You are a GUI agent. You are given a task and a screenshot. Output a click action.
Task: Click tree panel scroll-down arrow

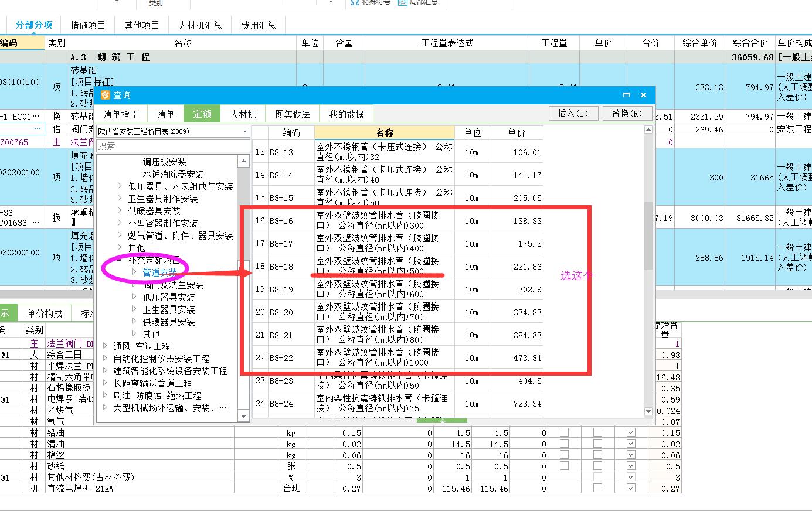[244, 416]
